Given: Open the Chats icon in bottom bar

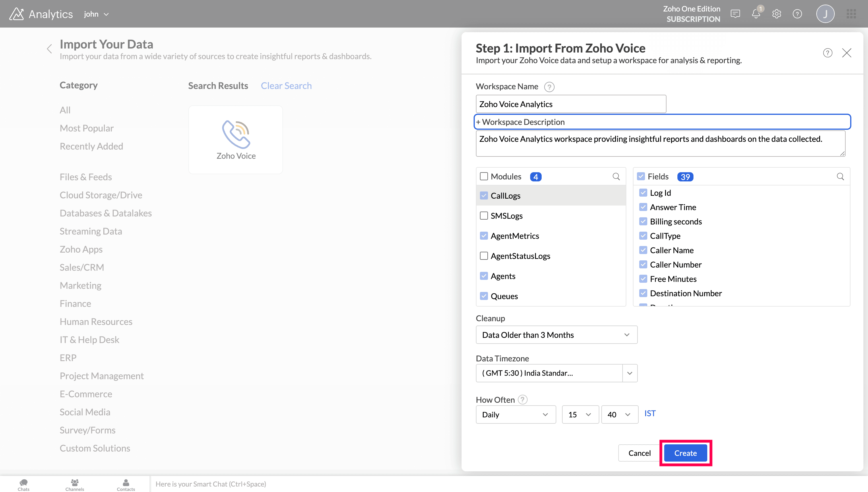Looking at the screenshot, I should point(23,484).
